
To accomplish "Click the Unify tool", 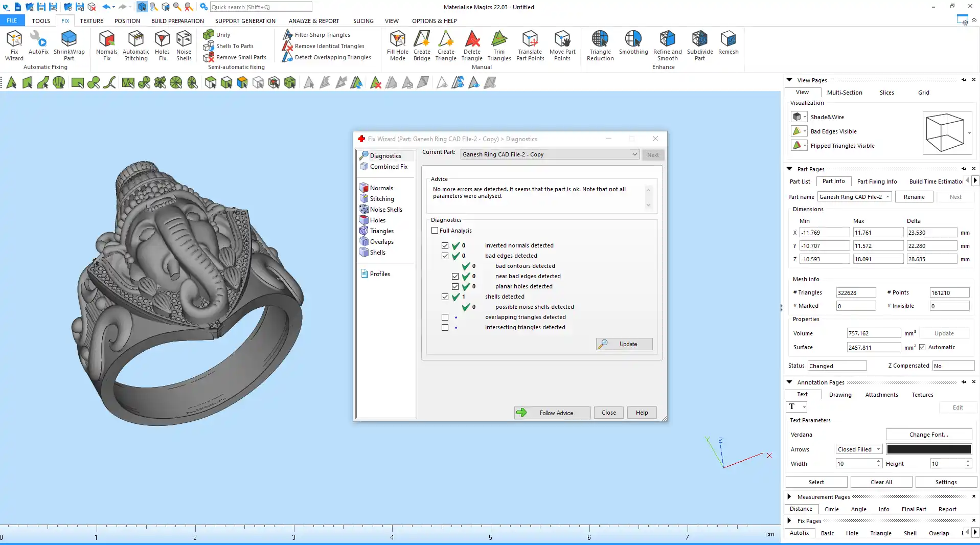I will pyautogui.click(x=217, y=34).
